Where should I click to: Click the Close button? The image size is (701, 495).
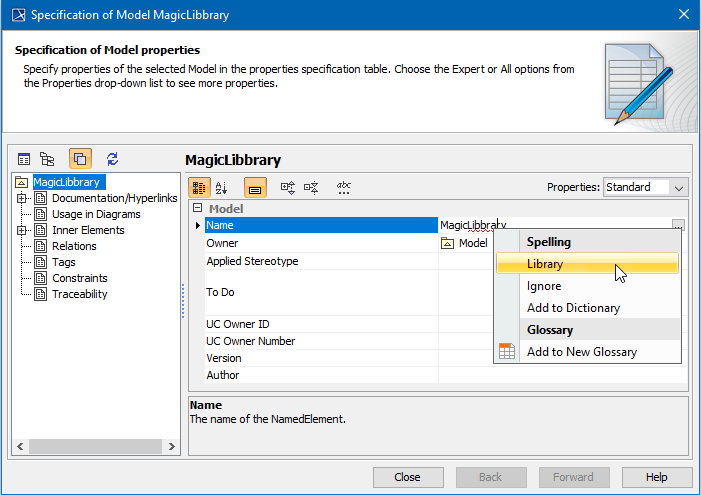coord(407,477)
